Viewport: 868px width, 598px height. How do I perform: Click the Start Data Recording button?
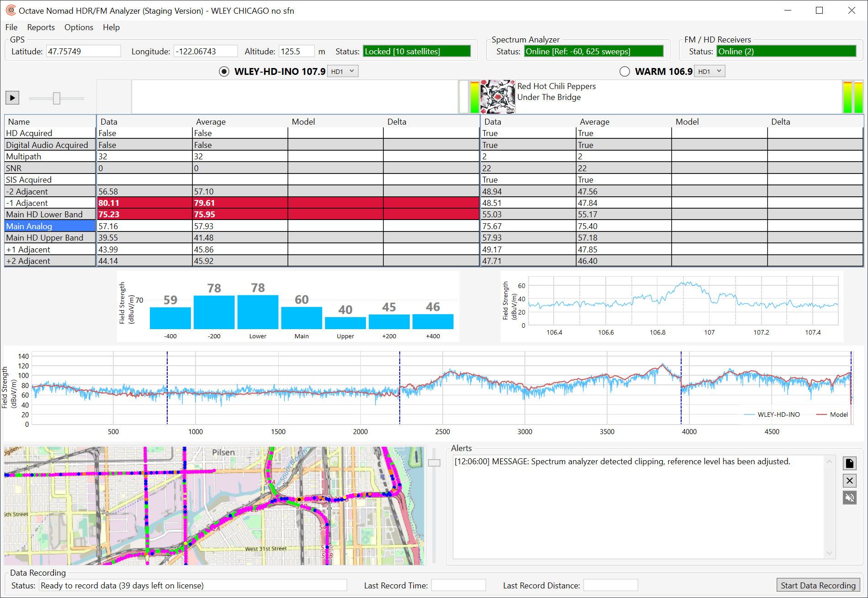(x=818, y=585)
